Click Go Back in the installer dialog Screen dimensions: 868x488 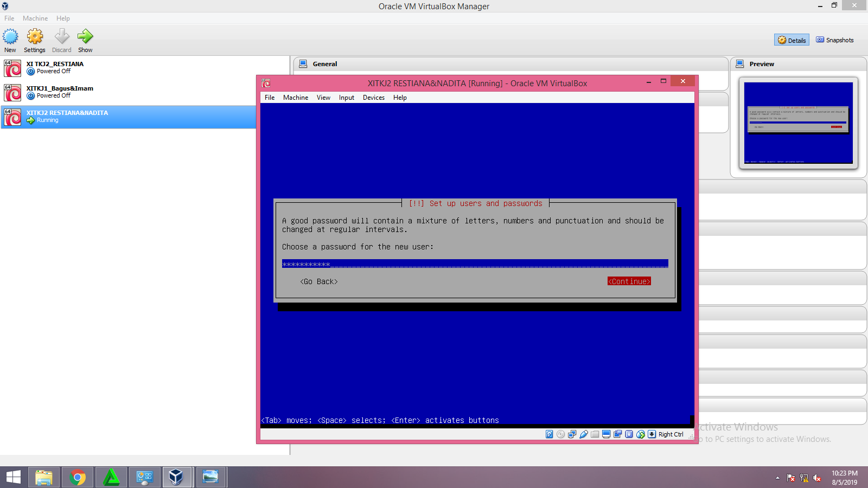[x=319, y=281]
